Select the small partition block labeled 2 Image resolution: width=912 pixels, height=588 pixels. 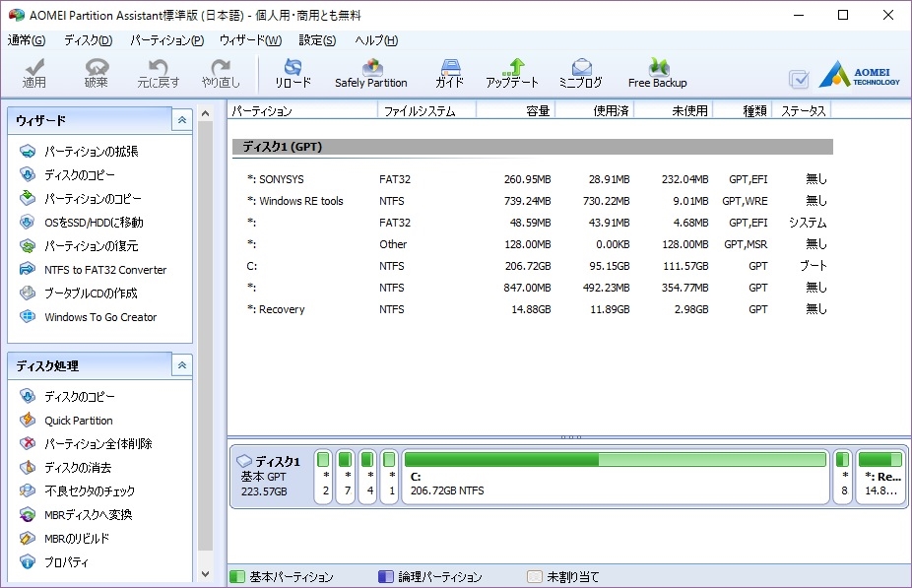pos(323,477)
